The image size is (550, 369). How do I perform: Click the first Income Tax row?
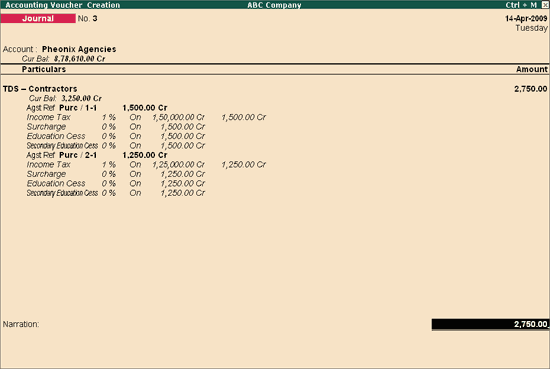coord(146,117)
